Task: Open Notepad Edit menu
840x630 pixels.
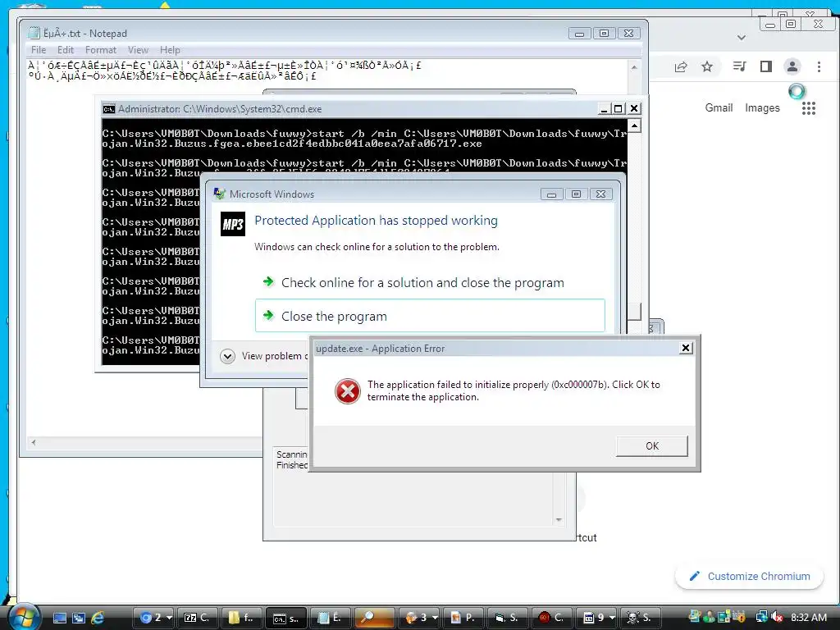Action: [x=66, y=50]
